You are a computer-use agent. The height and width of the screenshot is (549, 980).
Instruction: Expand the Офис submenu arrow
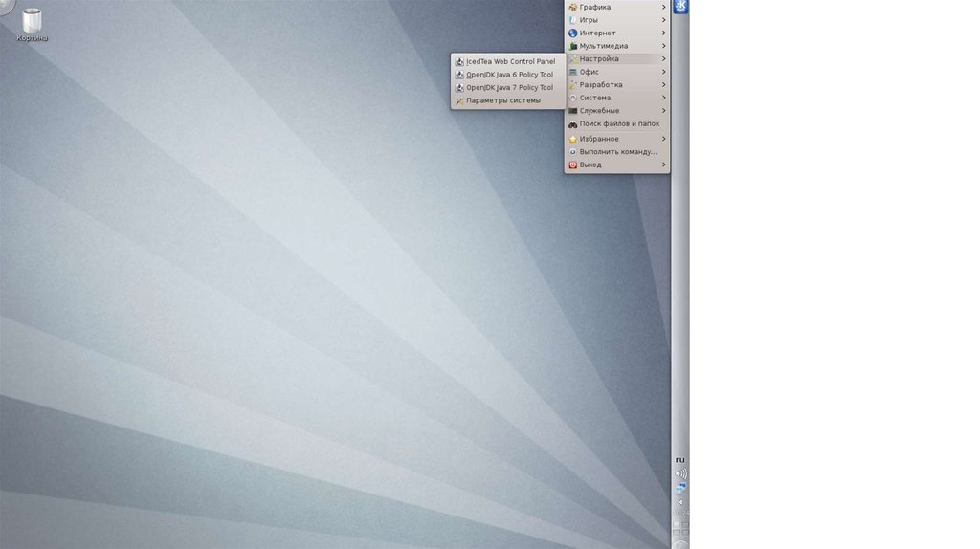pos(663,72)
